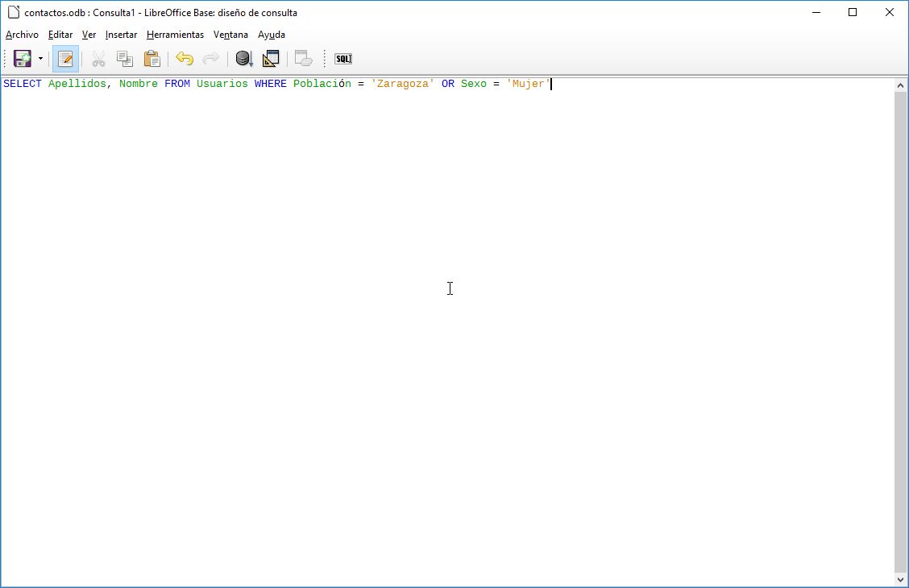Click the 'Zaragoza' string in query
This screenshot has height=588, width=909.
click(403, 84)
